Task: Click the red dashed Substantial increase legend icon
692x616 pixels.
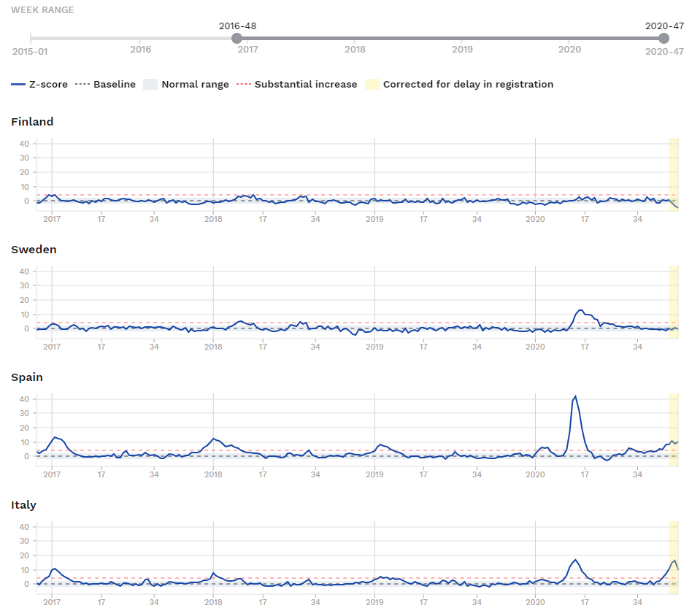Action: 243,85
